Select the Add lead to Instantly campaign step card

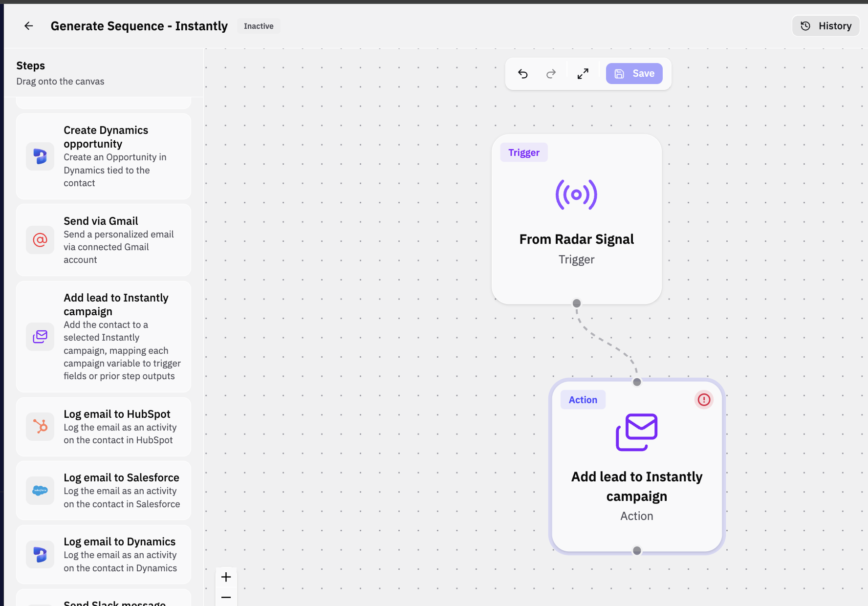click(104, 336)
